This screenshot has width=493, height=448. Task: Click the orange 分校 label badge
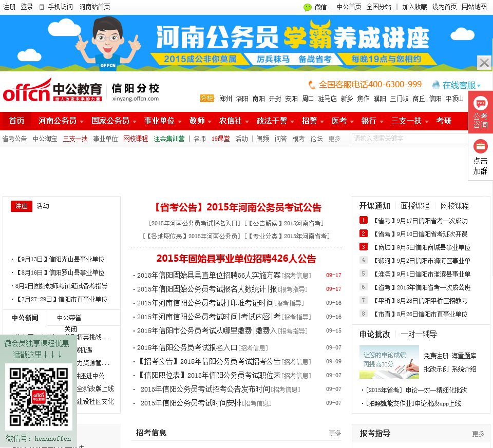pos(207,99)
